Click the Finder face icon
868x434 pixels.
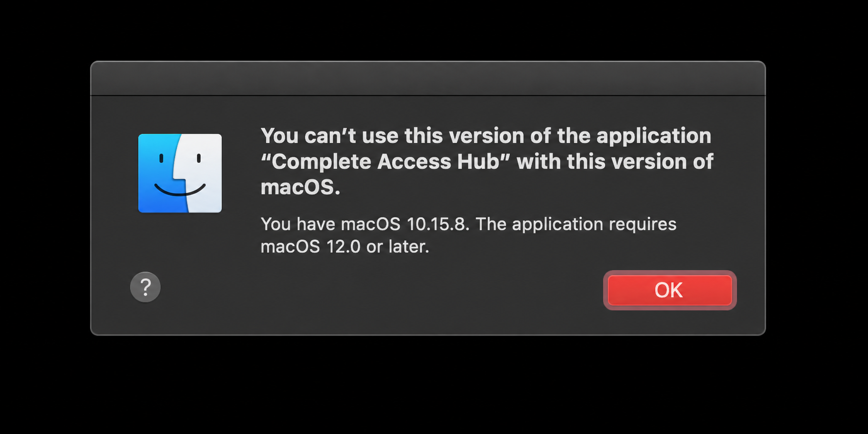pyautogui.click(x=180, y=173)
